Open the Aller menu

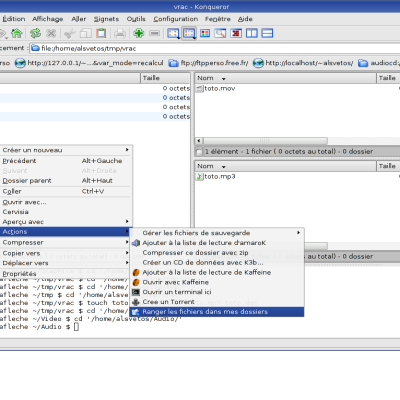pos(79,19)
